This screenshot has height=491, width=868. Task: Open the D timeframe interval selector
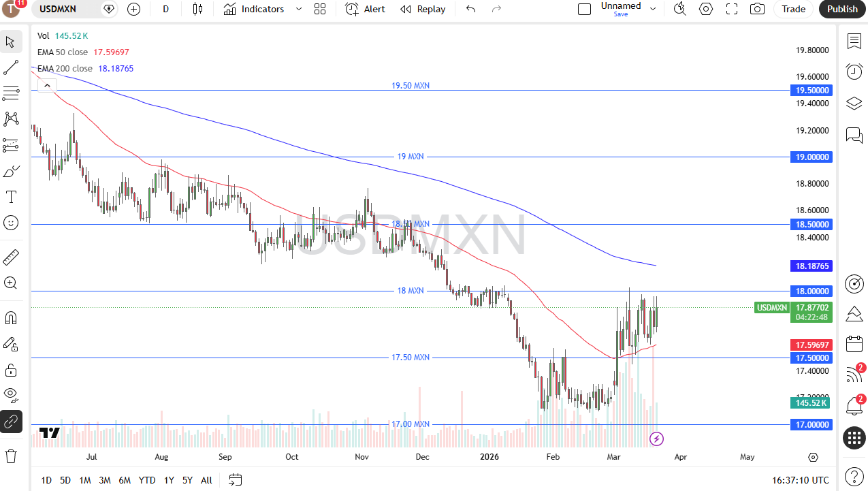[x=165, y=9]
